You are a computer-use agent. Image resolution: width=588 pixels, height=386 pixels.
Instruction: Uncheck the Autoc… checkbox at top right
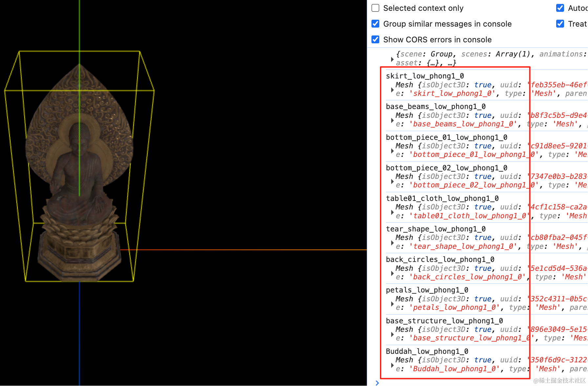[x=560, y=8]
